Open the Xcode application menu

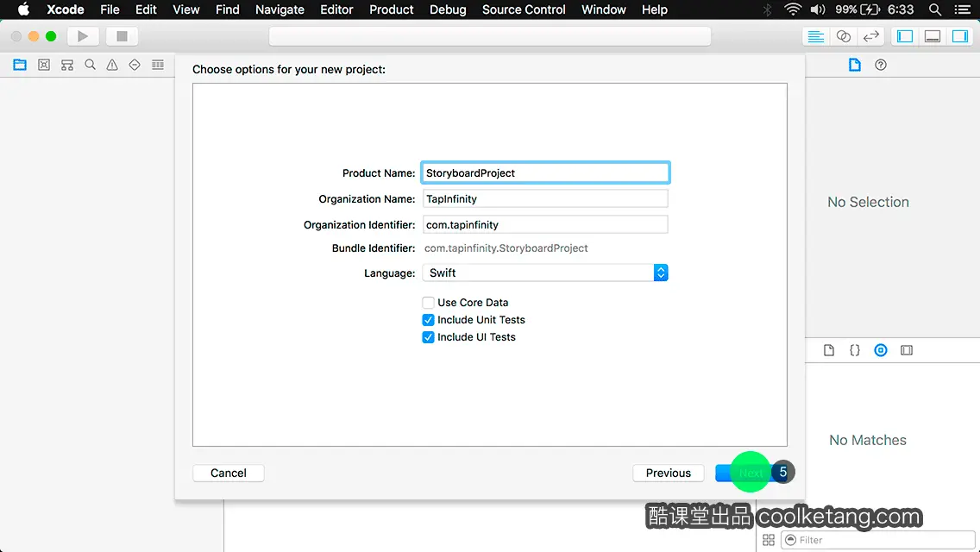tap(65, 9)
